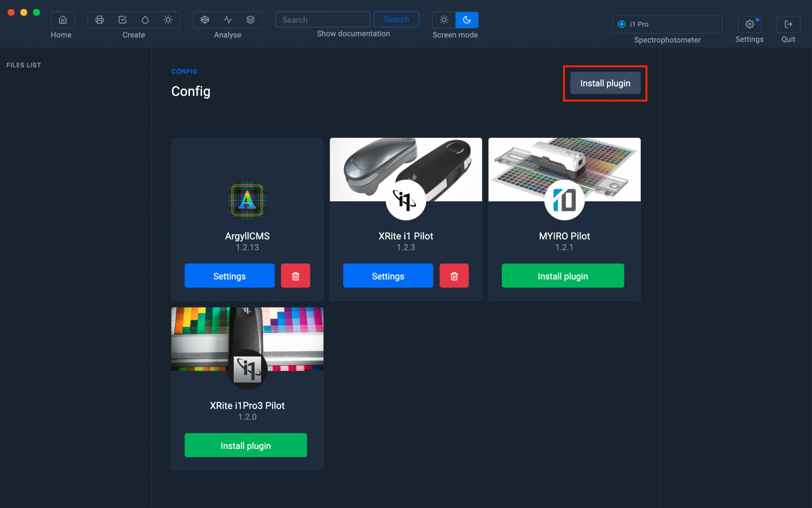This screenshot has width=812, height=508.
Task: Remove XRite i1 Pilot using trash icon
Action: [x=454, y=276]
